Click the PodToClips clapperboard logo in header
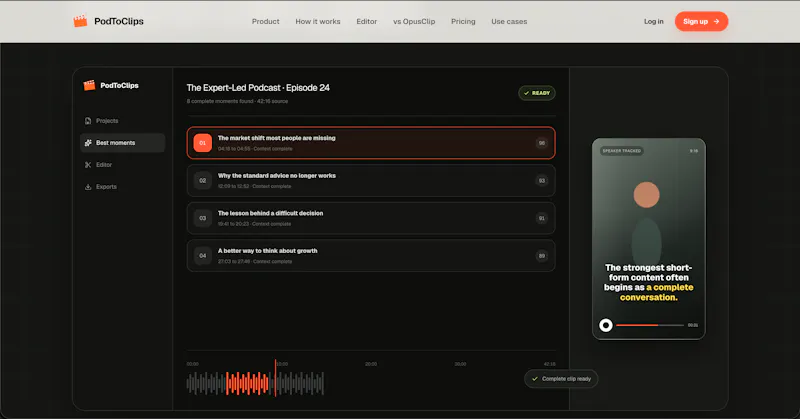Viewport: 800px width, 419px height. click(80, 21)
